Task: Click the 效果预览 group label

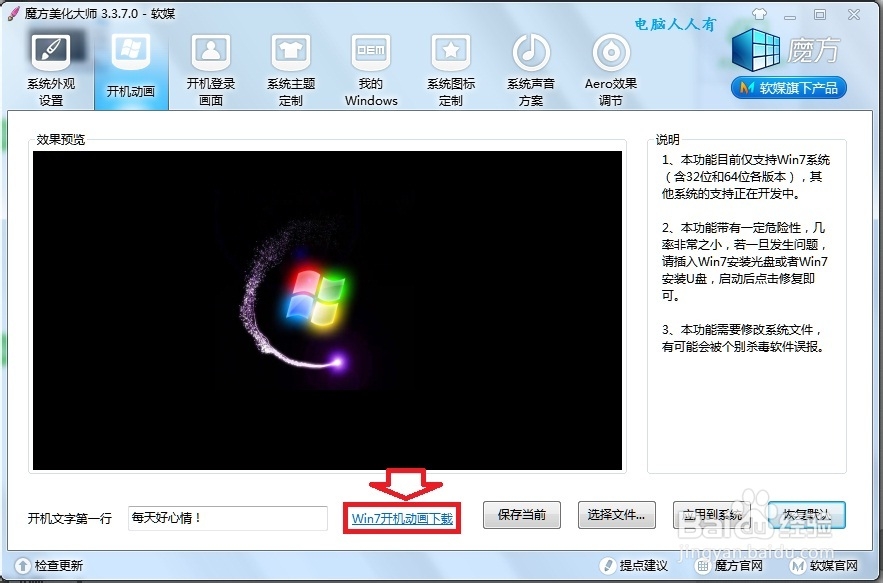Action: 60,140
